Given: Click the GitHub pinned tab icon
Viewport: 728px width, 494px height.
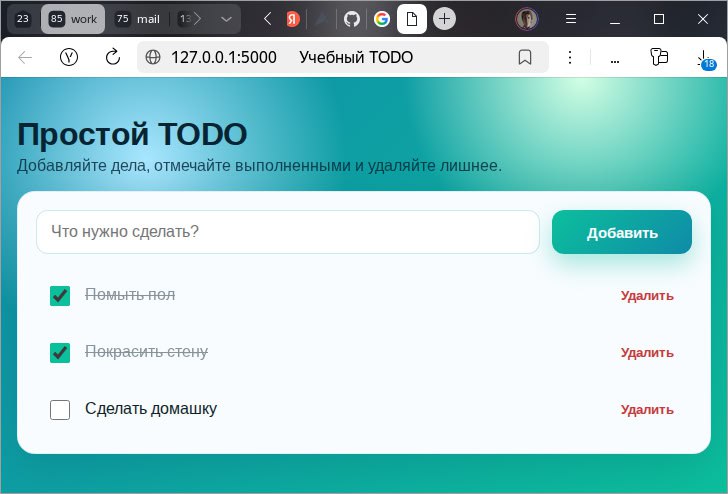Looking at the screenshot, I should (x=351, y=19).
